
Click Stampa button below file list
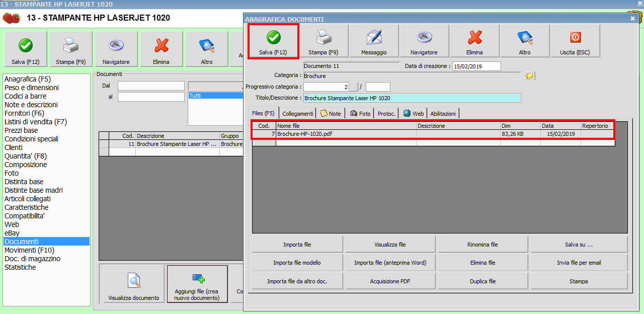click(579, 281)
